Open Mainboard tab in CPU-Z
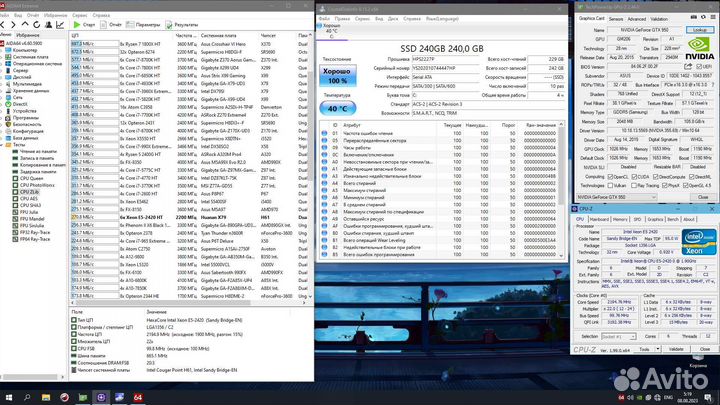Screen dimensions: 720x405 coord(599,219)
